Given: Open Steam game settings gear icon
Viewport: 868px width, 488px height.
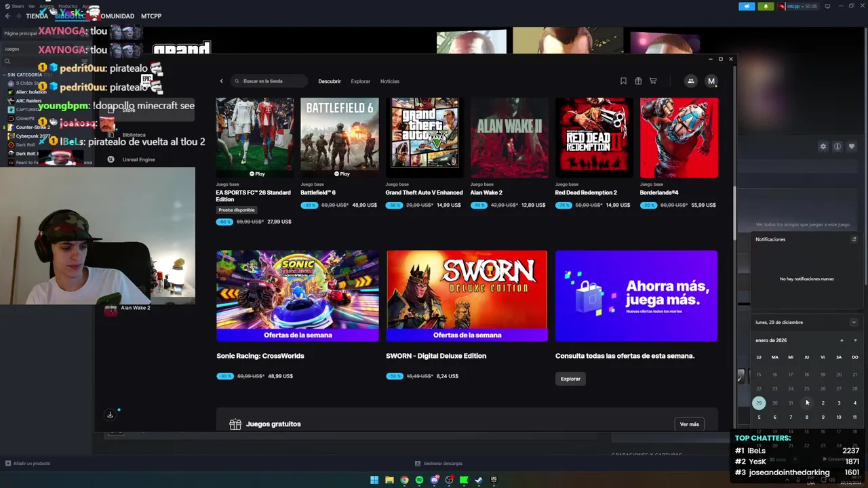Looking at the screenshot, I should [823, 146].
